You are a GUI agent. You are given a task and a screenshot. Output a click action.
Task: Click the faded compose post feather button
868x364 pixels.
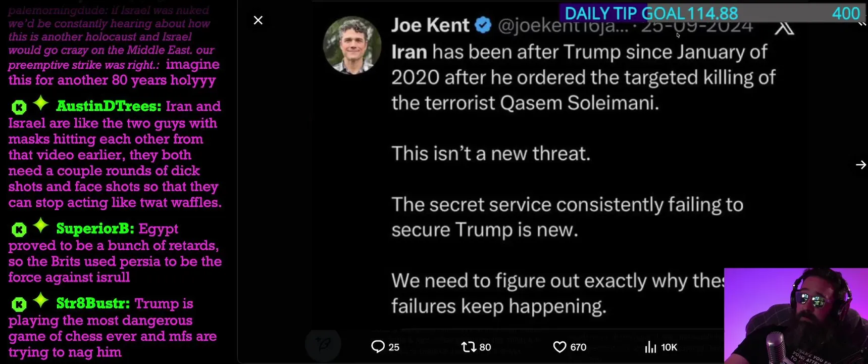[x=323, y=345]
